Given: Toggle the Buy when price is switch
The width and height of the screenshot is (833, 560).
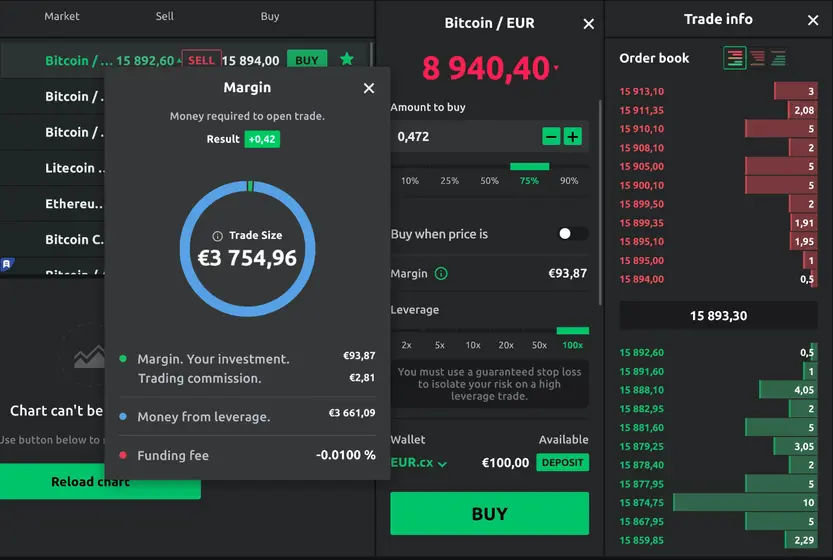Looking at the screenshot, I should [573, 234].
